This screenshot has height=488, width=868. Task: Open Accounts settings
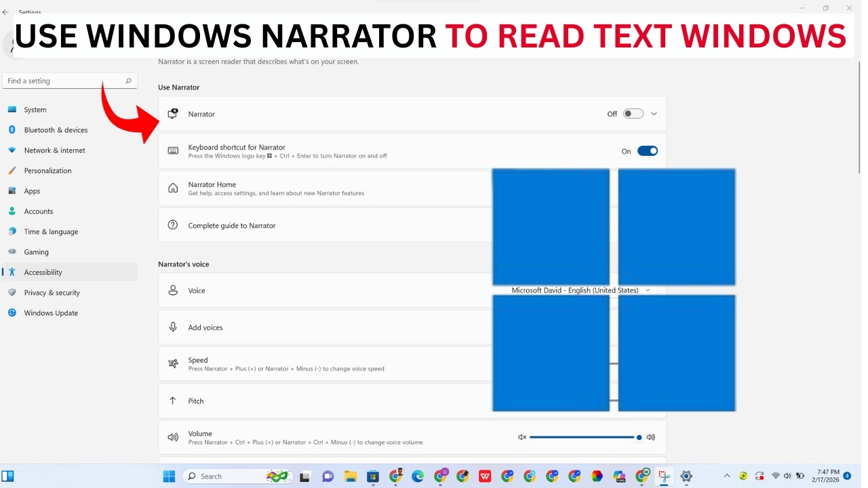(x=71, y=211)
